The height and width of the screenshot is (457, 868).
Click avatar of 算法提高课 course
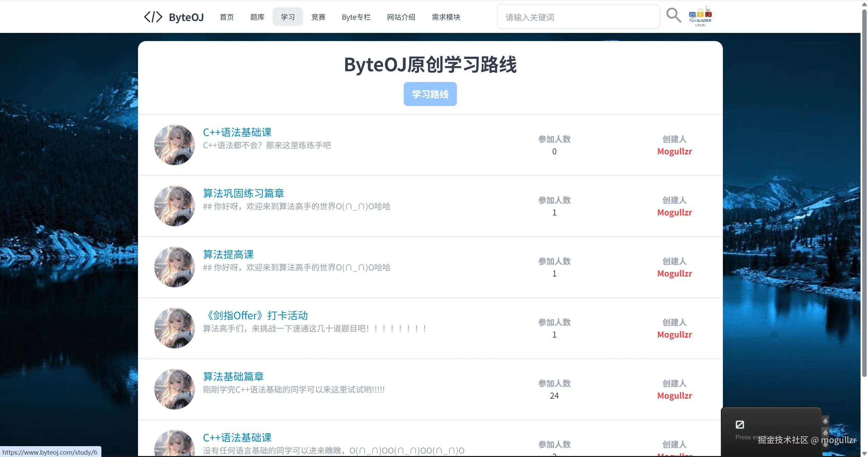(174, 267)
